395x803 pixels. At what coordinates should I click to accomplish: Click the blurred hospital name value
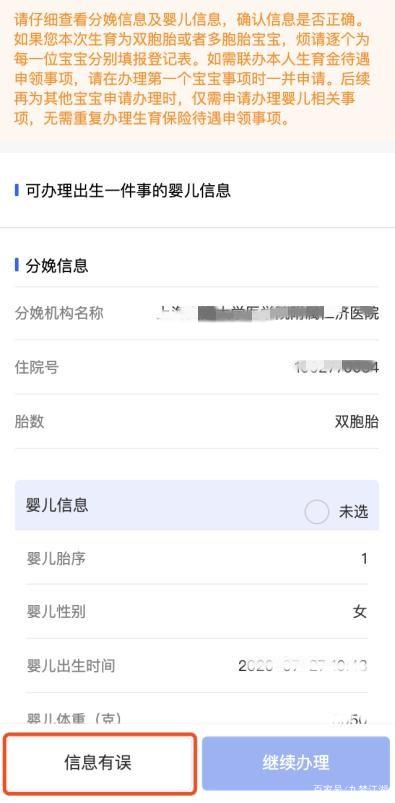269,313
